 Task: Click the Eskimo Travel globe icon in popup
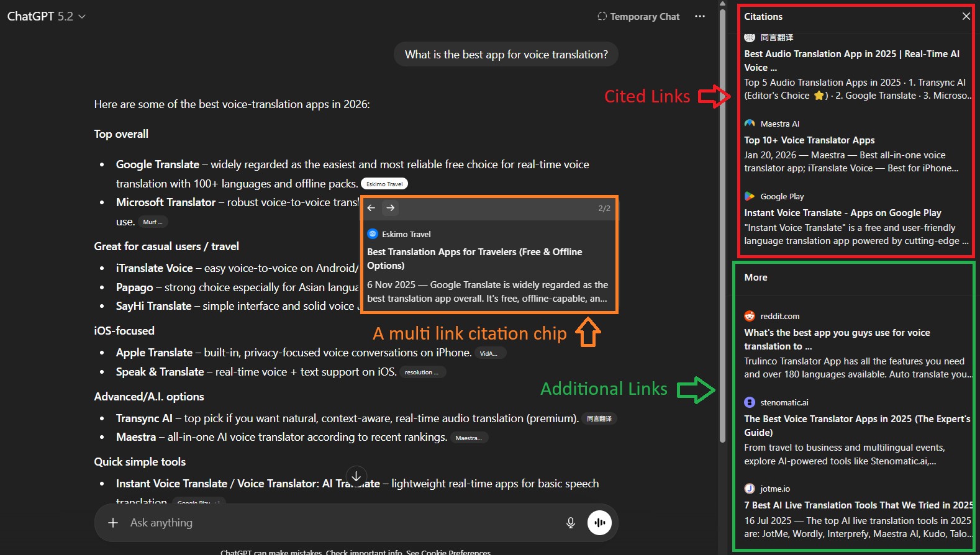373,234
